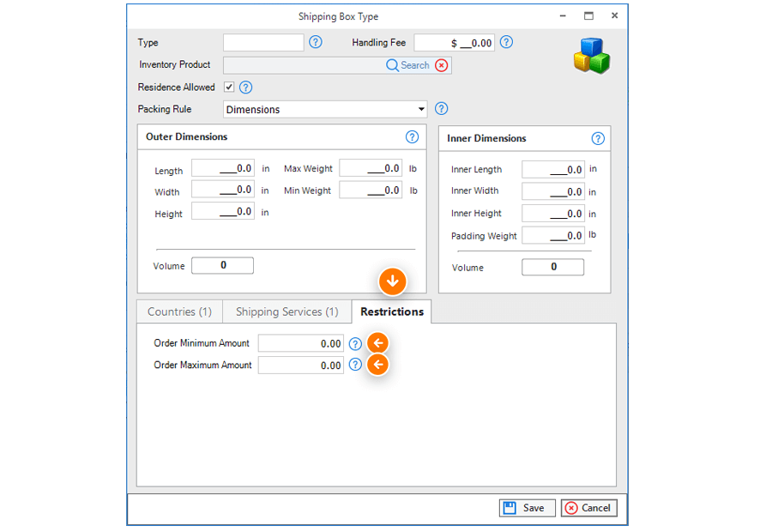Click the Max Weight input field
Image resolution: width=772 pixels, height=532 pixels.
[x=371, y=168]
